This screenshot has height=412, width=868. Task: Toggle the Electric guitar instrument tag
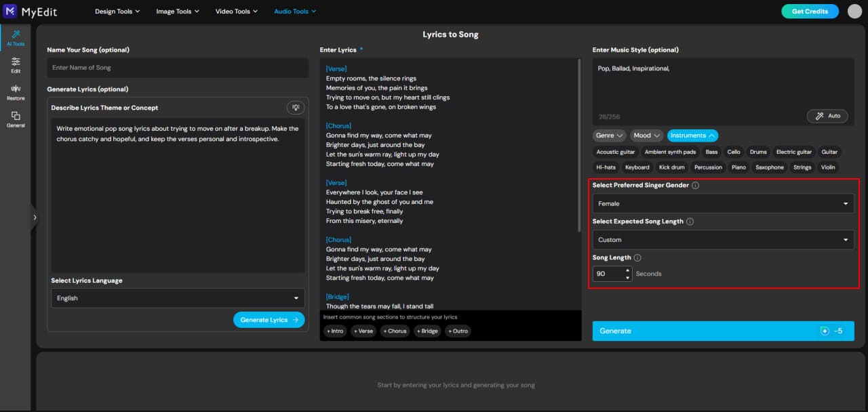click(x=793, y=152)
